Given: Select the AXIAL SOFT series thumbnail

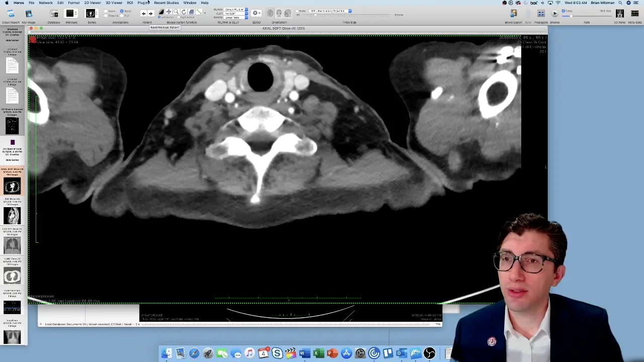Looking at the screenshot, I should [12, 187].
